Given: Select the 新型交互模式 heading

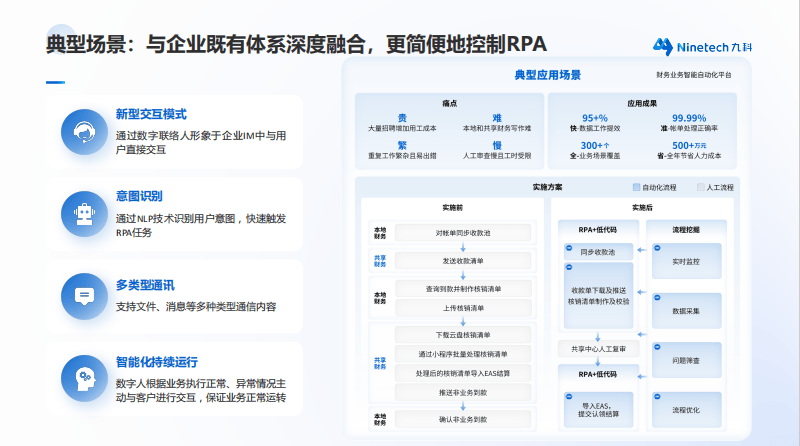Looking at the screenshot, I should [x=151, y=114].
